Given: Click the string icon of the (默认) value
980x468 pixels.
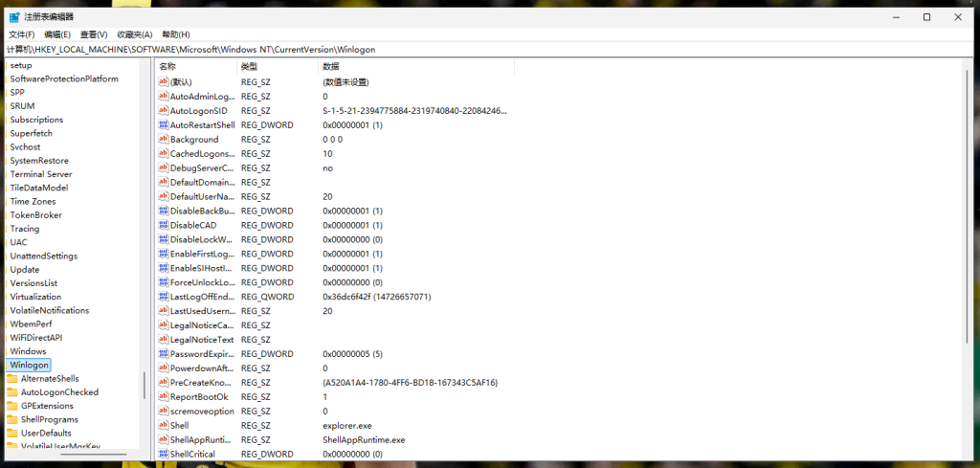Looking at the screenshot, I should 164,82.
